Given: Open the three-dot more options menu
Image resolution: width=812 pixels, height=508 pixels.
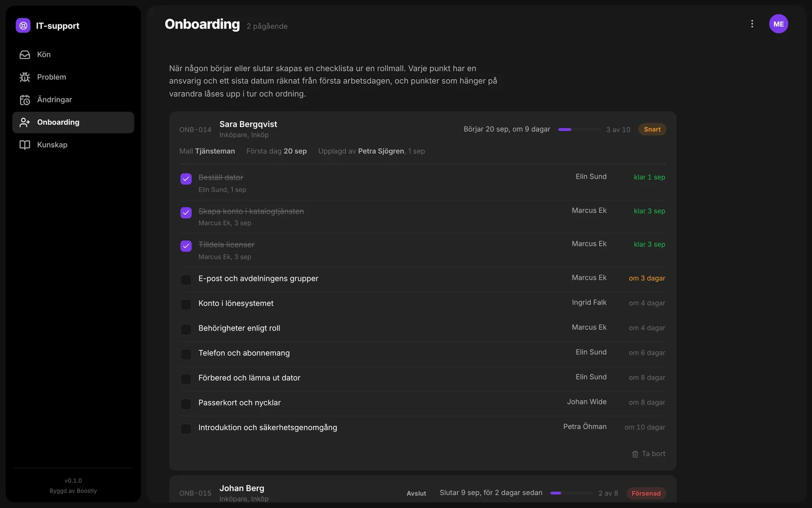Looking at the screenshot, I should 752,24.
